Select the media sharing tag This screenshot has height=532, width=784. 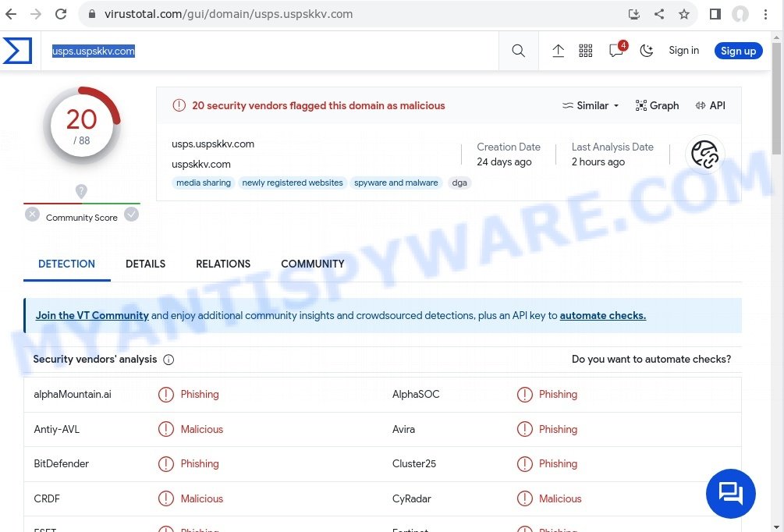[204, 183]
